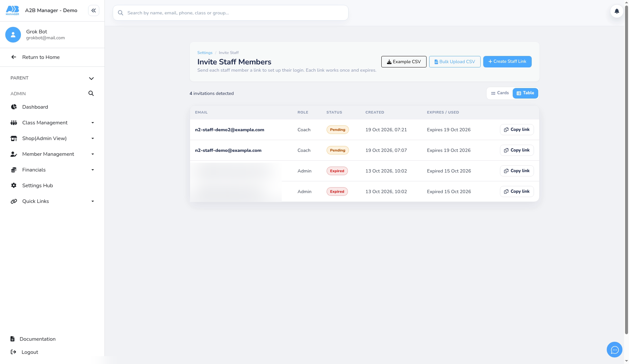Expand Quick Links dropdown arrow
The height and width of the screenshot is (364, 629).
coord(93,201)
